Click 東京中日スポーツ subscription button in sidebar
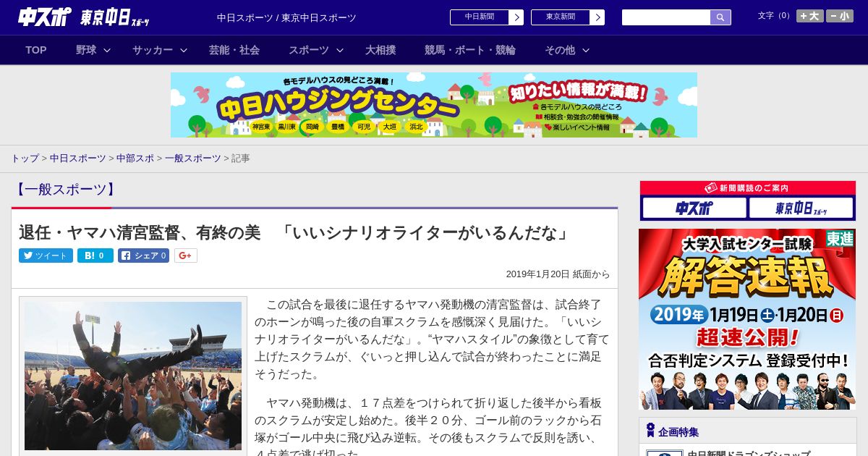Screen dimensions: 868x456 pyautogui.click(x=801, y=208)
